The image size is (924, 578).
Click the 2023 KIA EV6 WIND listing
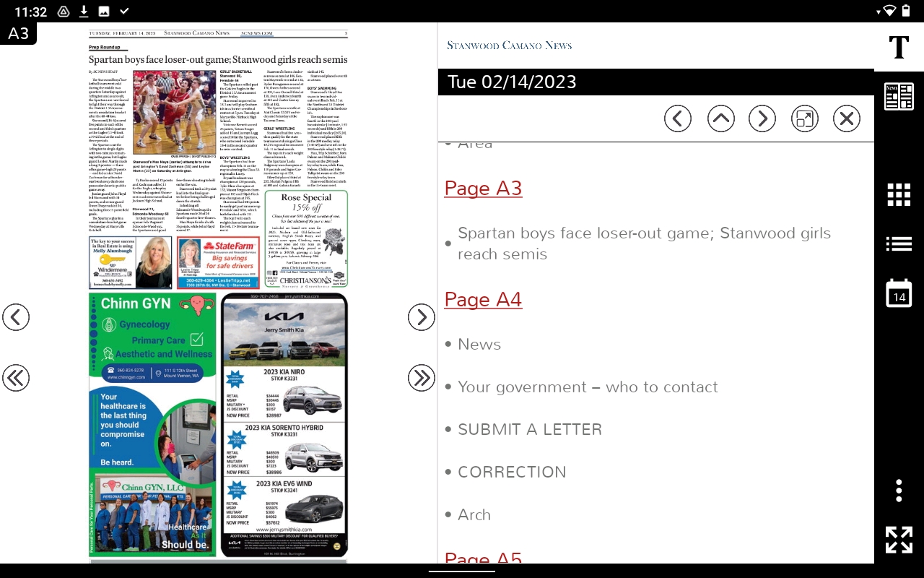click(x=284, y=504)
